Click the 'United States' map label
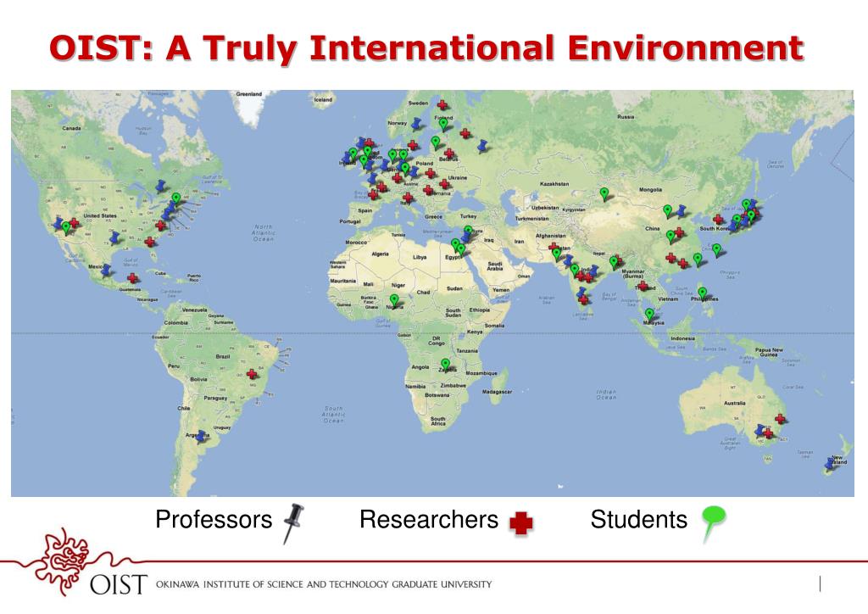 pos(100,215)
